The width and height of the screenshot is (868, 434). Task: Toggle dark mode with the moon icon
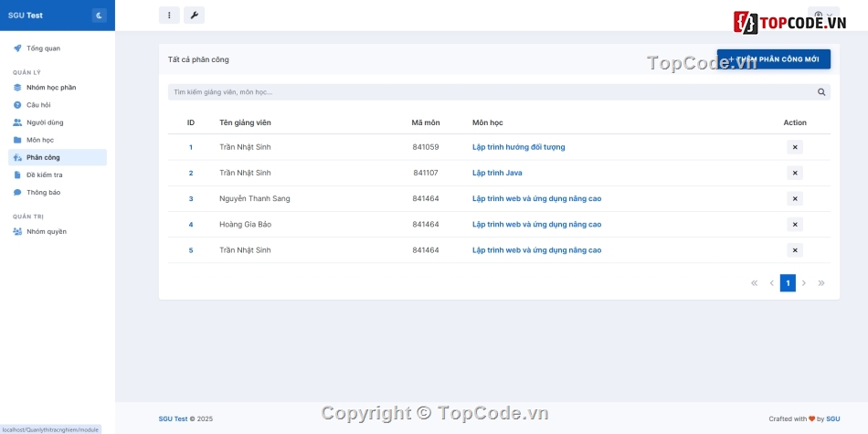(x=99, y=16)
